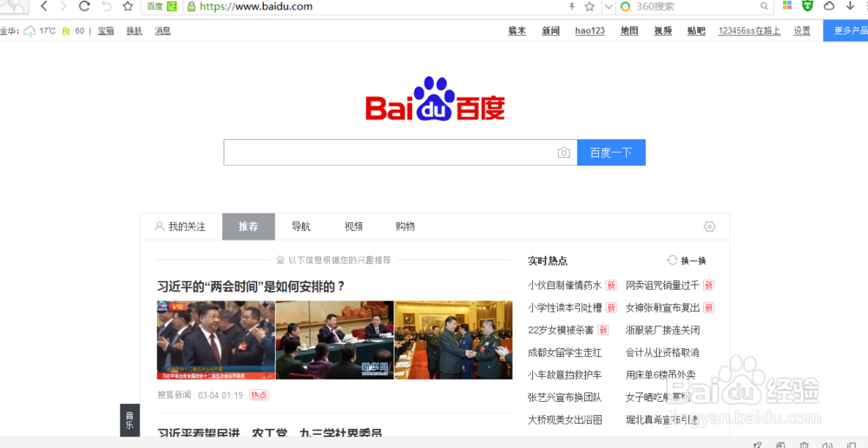Click the lightning speed-mode icon in address bar
The image size is (868, 448).
pyautogui.click(x=572, y=7)
